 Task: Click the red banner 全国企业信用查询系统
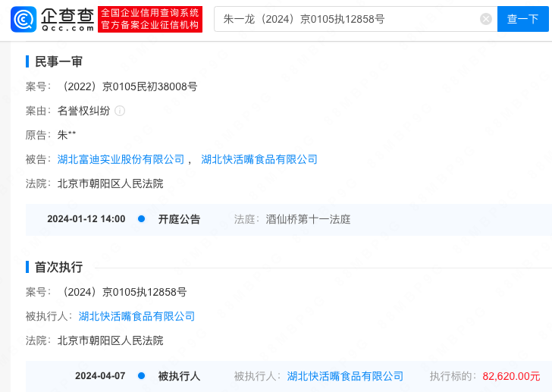pyautogui.click(x=150, y=19)
